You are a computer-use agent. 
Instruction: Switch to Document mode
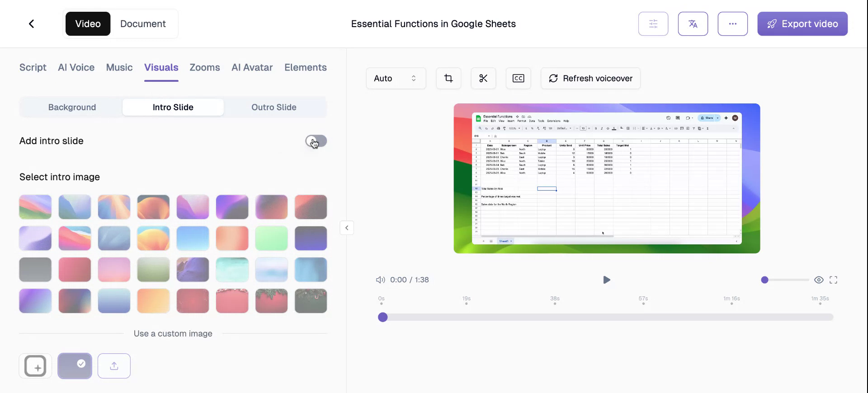(x=143, y=23)
